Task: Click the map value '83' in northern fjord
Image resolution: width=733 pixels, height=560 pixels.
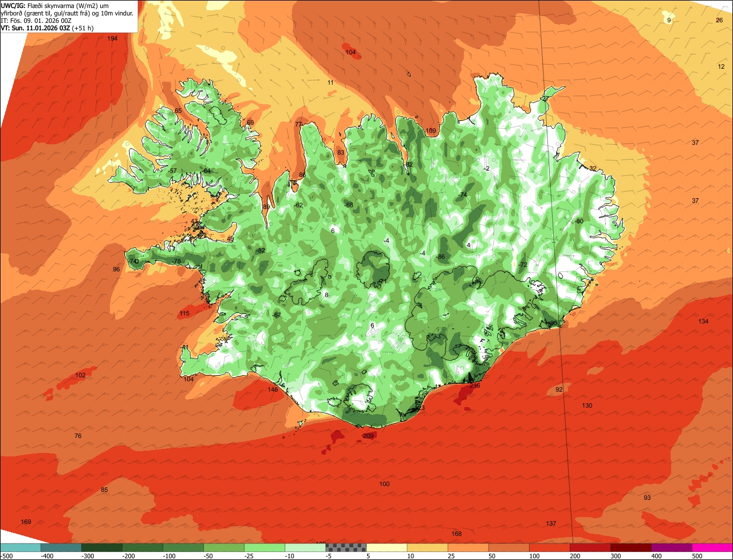Action: click(341, 152)
